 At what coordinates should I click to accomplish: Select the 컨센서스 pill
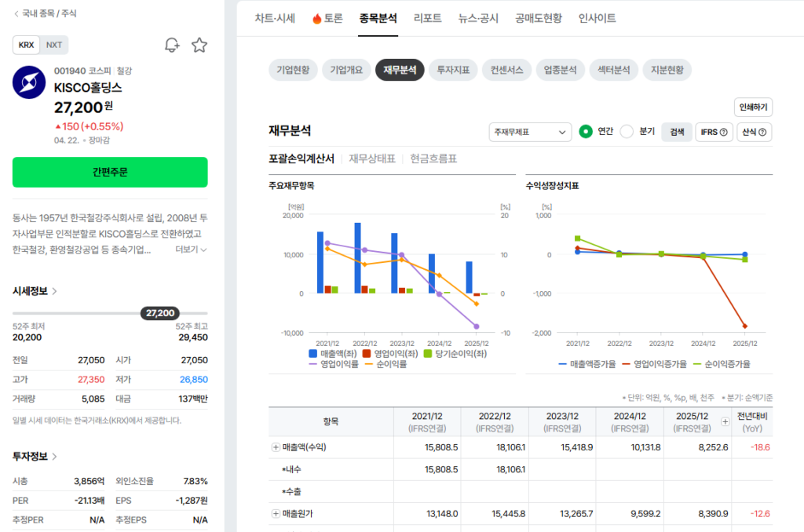pyautogui.click(x=506, y=70)
